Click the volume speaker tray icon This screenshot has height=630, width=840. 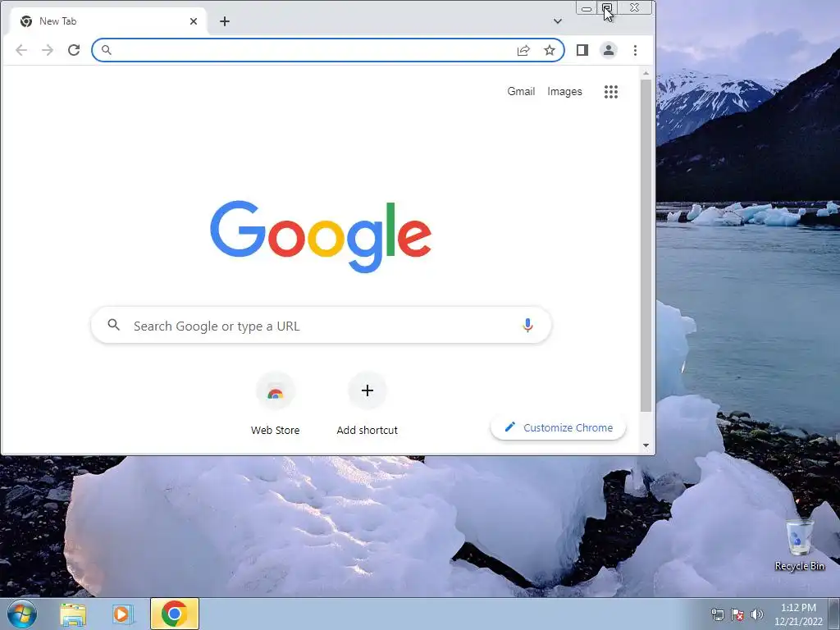pos(756,614)
